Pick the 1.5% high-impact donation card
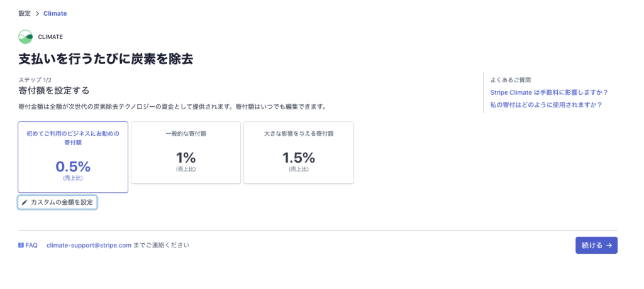 point(299,153)
